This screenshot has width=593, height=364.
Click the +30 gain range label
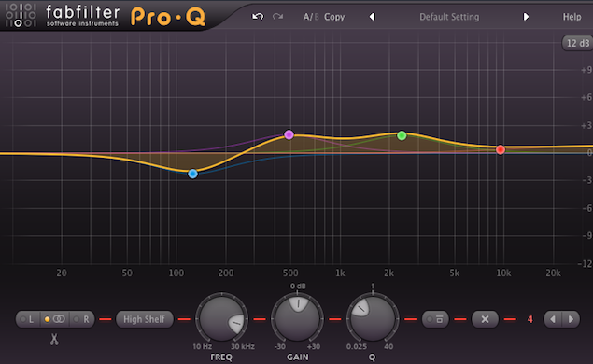click(x=314, y=346)
